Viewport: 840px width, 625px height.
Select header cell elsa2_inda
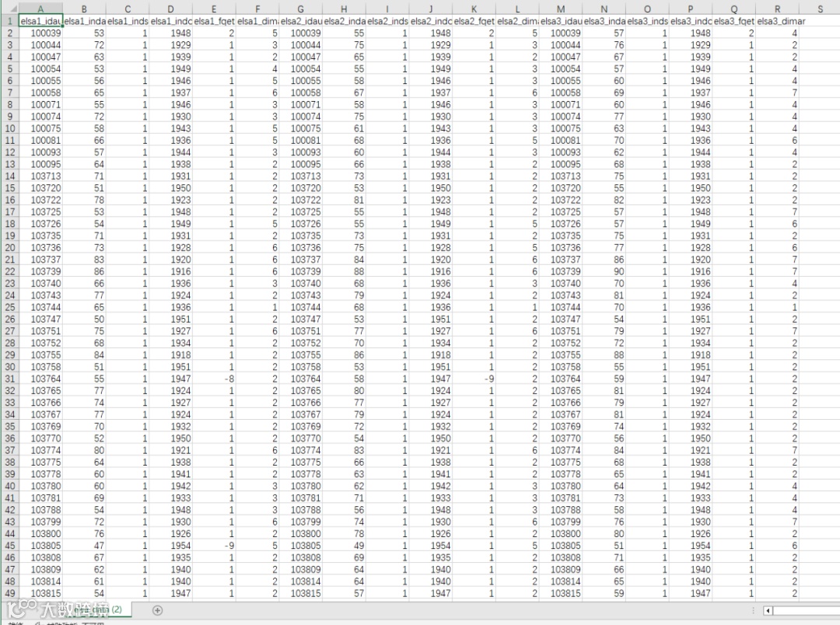click(x=345, y=21)
